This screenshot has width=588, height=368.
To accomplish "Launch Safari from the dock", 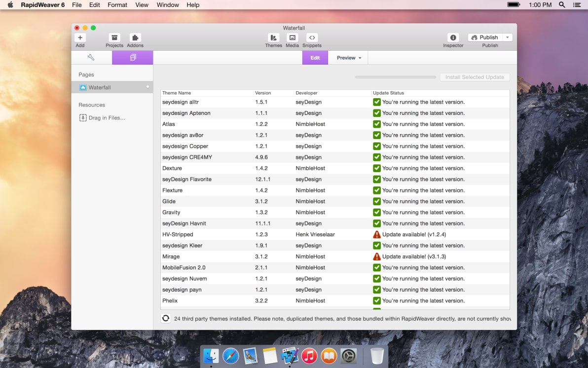I will 231,356.
